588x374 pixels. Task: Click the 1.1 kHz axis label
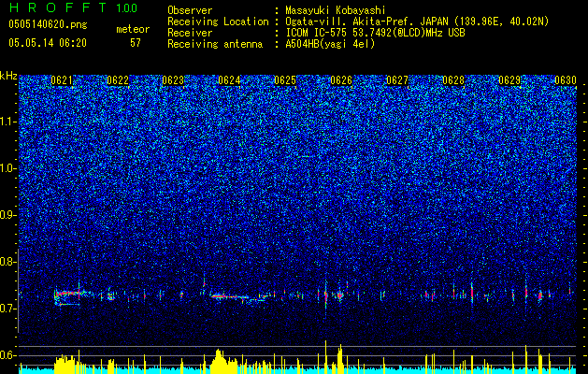(x=8, y=122)
